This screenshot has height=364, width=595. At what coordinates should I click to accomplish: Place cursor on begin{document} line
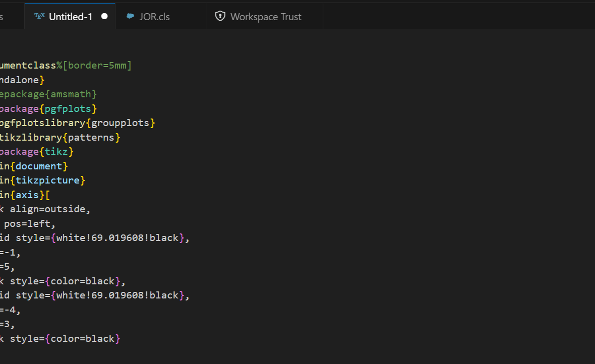click(x=39, y=166)
